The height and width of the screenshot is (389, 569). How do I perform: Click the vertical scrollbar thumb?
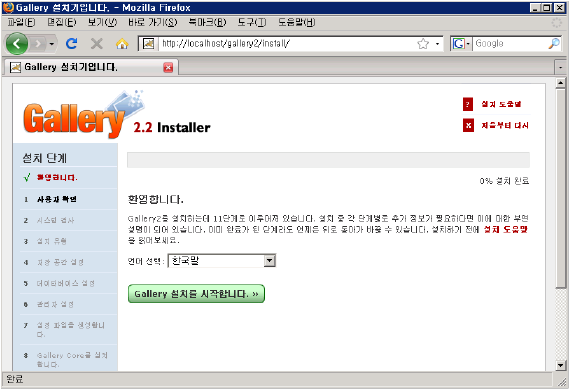pos(561,189)
